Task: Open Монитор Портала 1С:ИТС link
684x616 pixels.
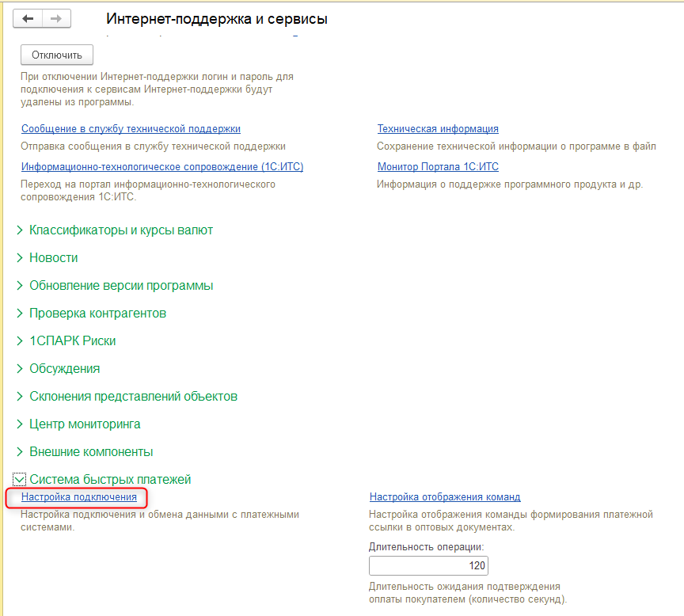Action: [x=438, y=166]
